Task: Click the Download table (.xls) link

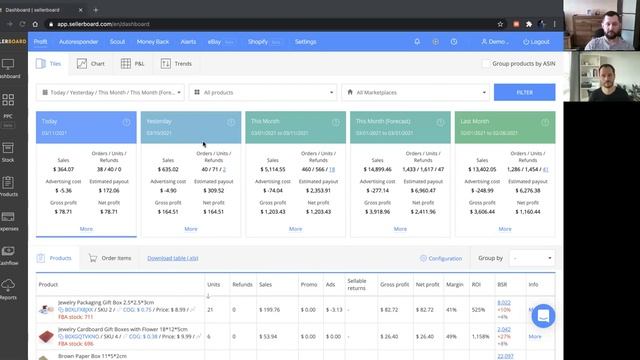Action: pos(173,258)
